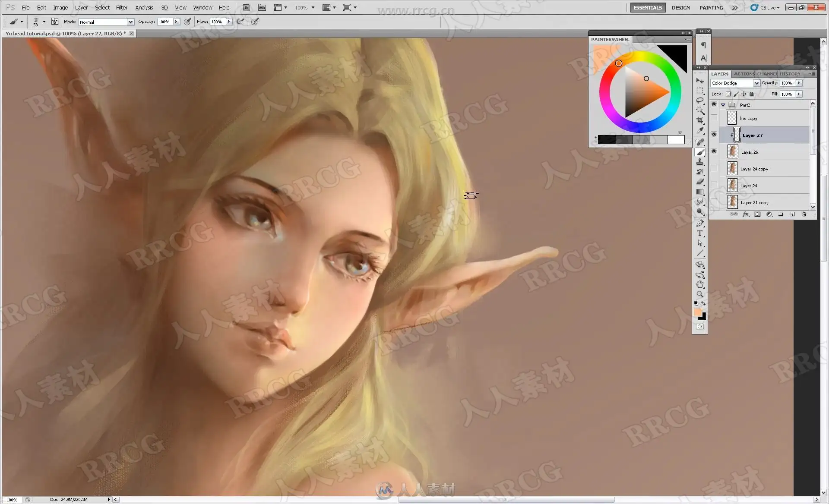829x504 pixels.
Task: Toggle visibility of Layer 26
Action: (x=714, y=151)
